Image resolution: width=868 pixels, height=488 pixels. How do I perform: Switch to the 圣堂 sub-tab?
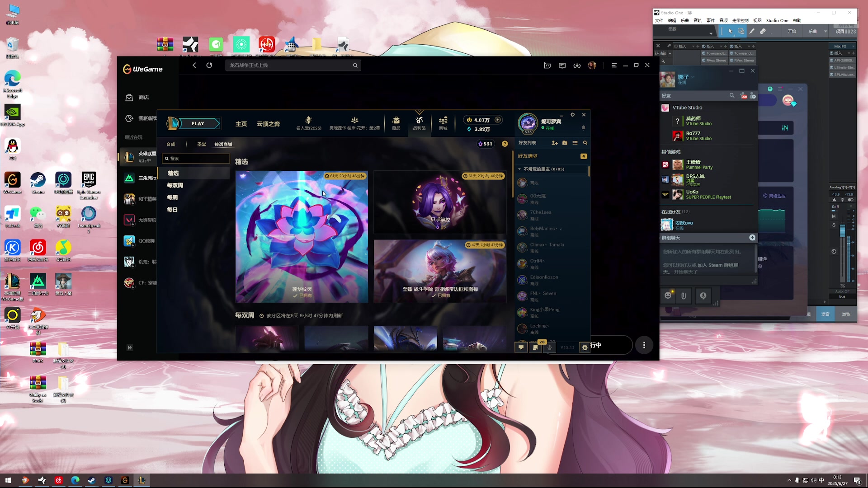202,145
